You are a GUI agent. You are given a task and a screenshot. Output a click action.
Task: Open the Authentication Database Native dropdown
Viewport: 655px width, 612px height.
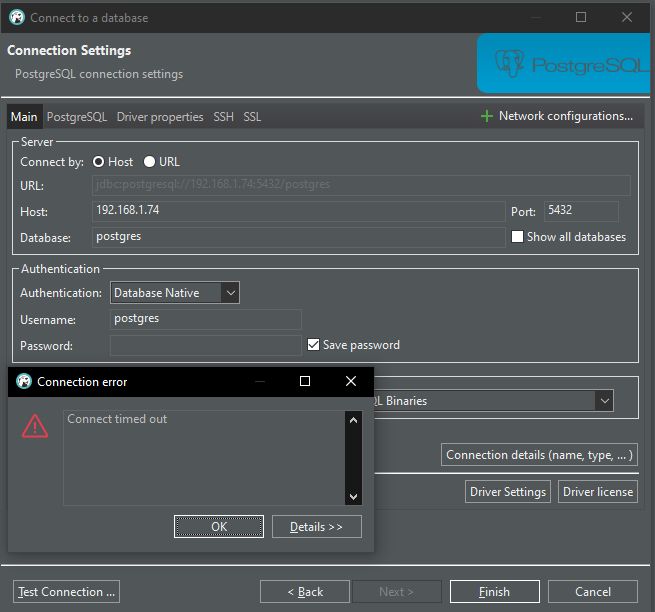click(175, 292)
